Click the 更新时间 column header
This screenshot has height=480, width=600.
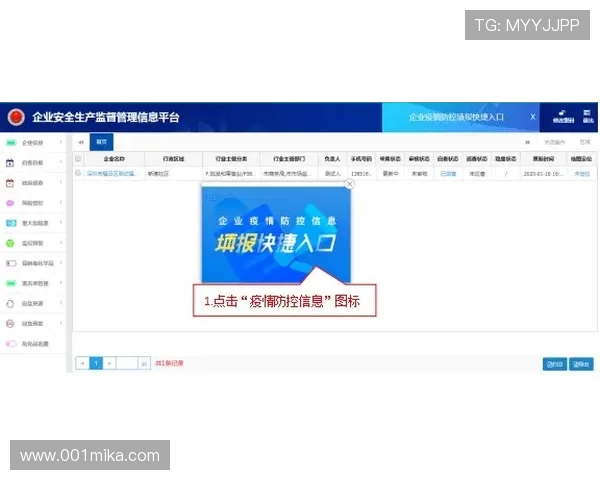click(543, 159)
